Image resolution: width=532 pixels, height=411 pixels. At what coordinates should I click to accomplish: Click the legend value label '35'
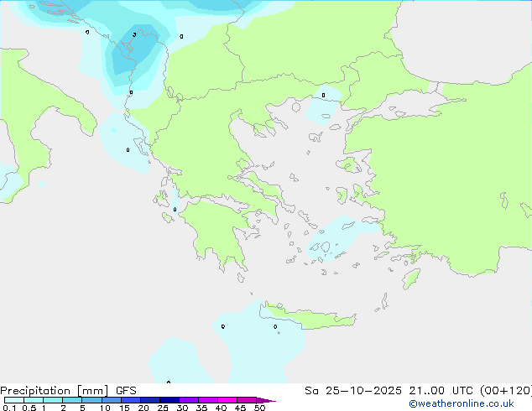[x=201, y=408]
